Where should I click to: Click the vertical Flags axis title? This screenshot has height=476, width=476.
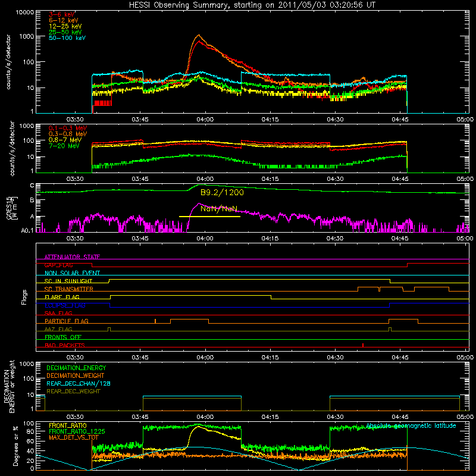click(24, 297)
